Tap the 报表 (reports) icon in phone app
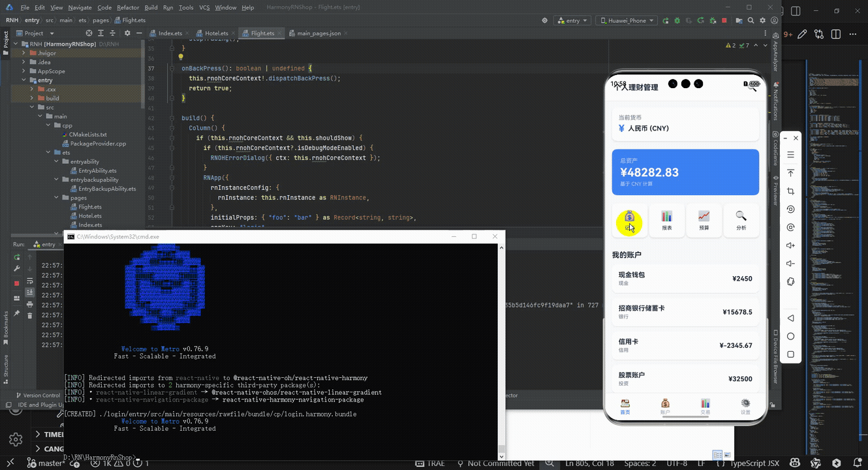The width and height of the screenshot is (868, 470). click(667, 220)
